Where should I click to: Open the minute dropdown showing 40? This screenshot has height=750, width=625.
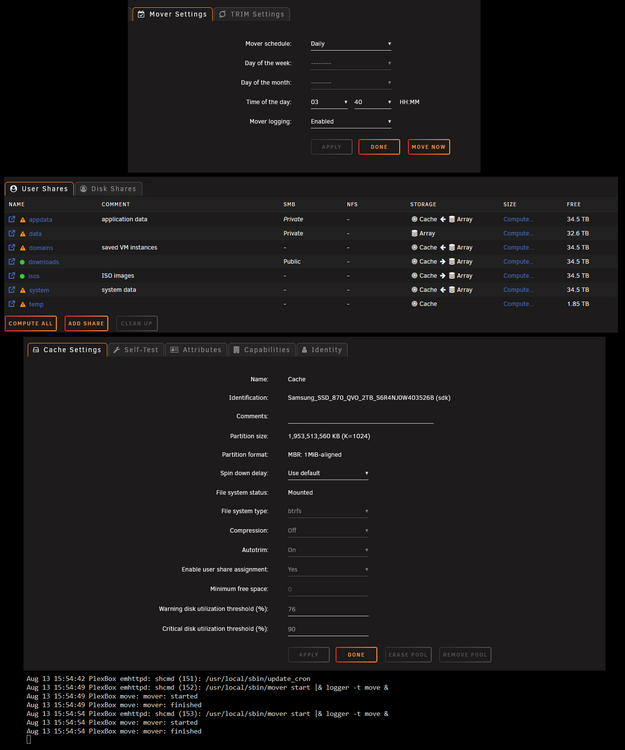[x=373, y=102]
